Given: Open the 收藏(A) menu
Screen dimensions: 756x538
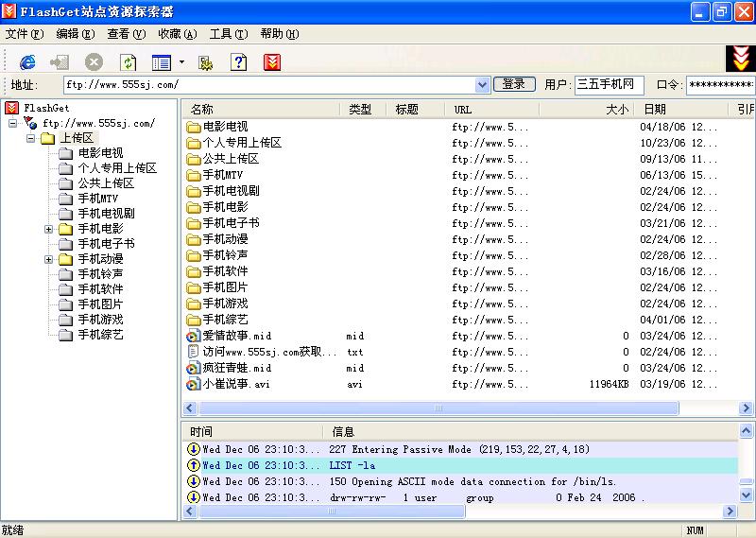Looking at the screenshot, I should pos(178,34).
